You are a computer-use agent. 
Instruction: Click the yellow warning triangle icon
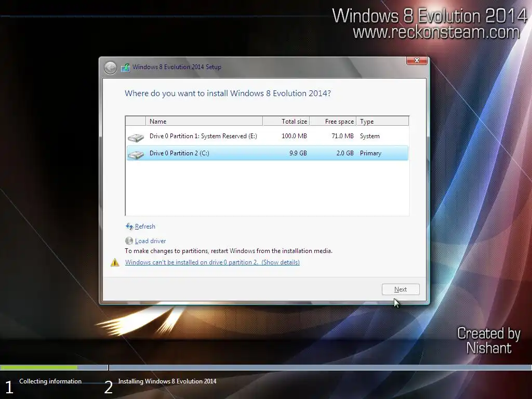[x=115, y=262]
